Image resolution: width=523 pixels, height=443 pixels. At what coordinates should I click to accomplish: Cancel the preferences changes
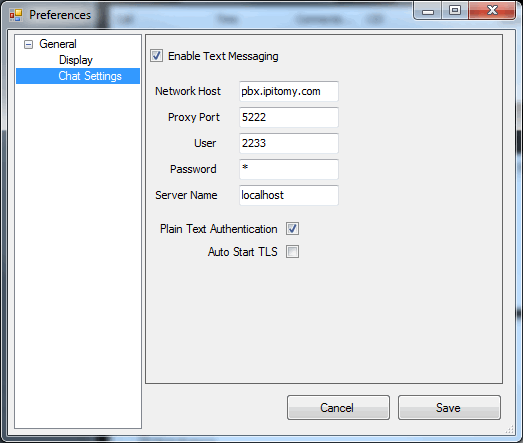tap(338, 408)
